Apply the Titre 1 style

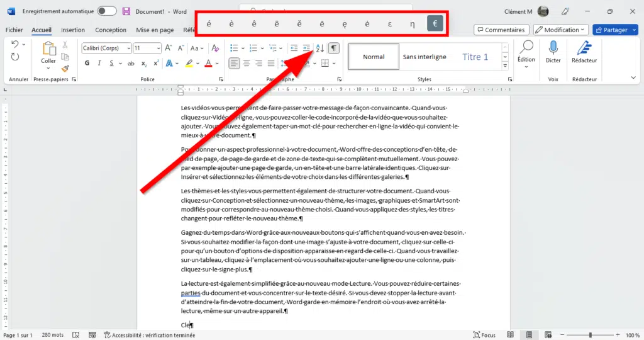[x=475, y=57]
